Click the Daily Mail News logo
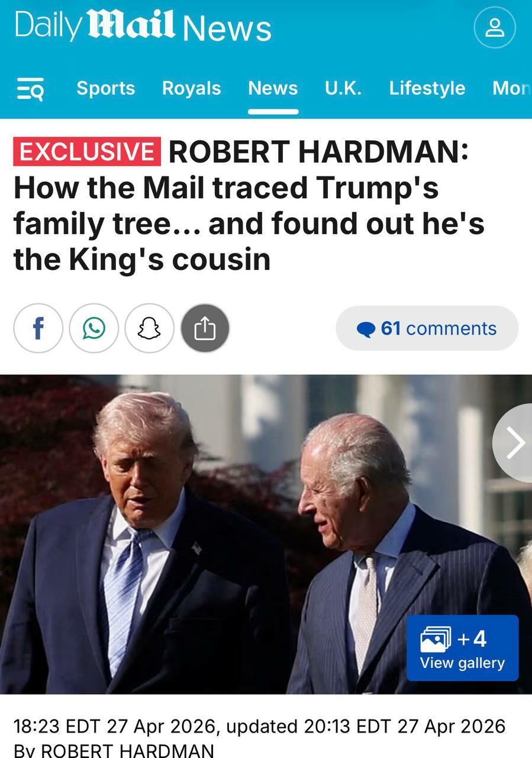 [143, 27]
